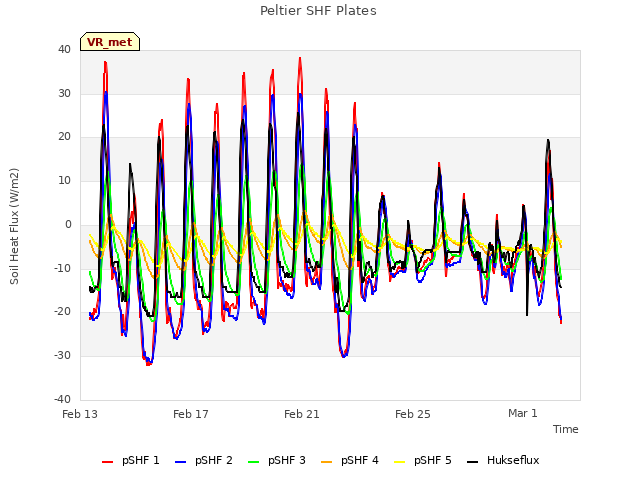The height and width of the screenshot is (480, 640).
Task: Click the Feb 13 x-axis tick label
Action: coord(80,414)
